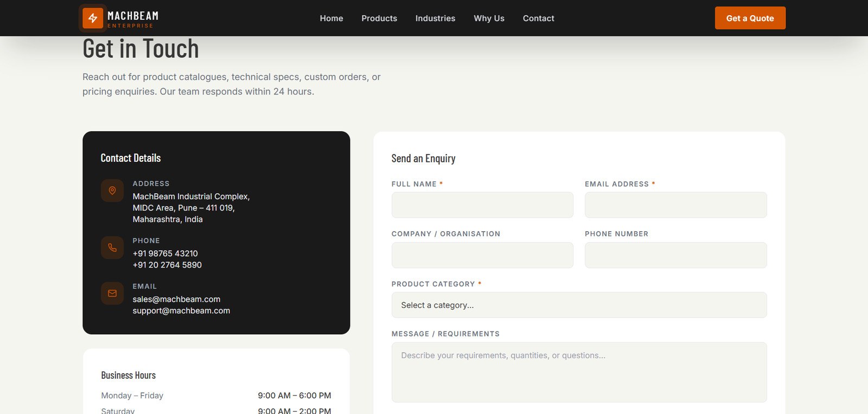Go to the Products nav item
The width and height of the screenshot is (868, 414).
click(x=379, y=18)
